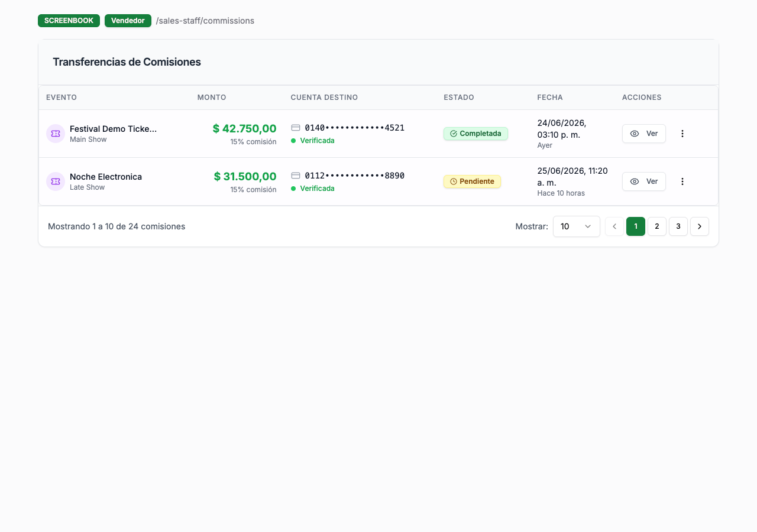757x532 pixels.
Task: Click the Noche Electronica event name
Action: click(x=106, y=177)
